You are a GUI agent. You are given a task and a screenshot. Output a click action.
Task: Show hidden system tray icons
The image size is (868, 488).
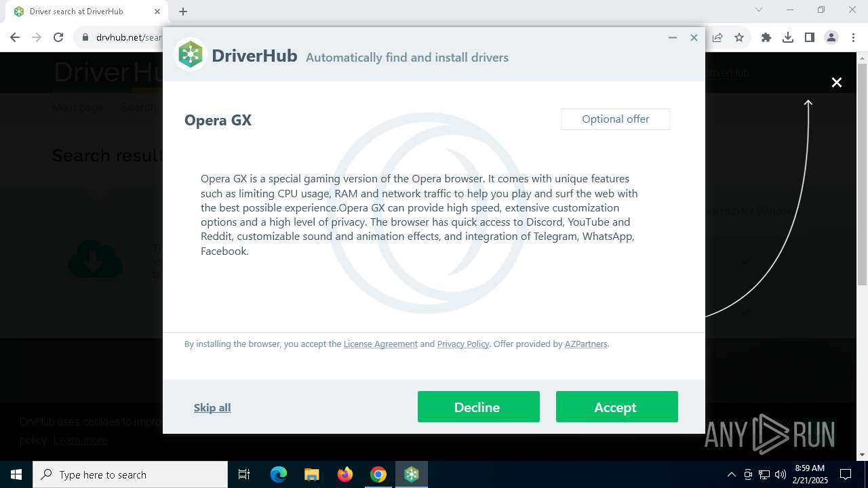731,474
